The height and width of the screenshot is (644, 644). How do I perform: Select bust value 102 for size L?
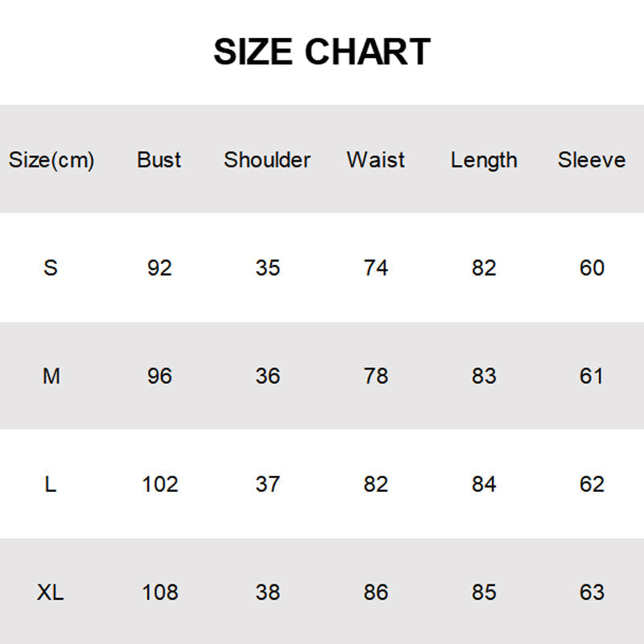[x=159, y=484]
